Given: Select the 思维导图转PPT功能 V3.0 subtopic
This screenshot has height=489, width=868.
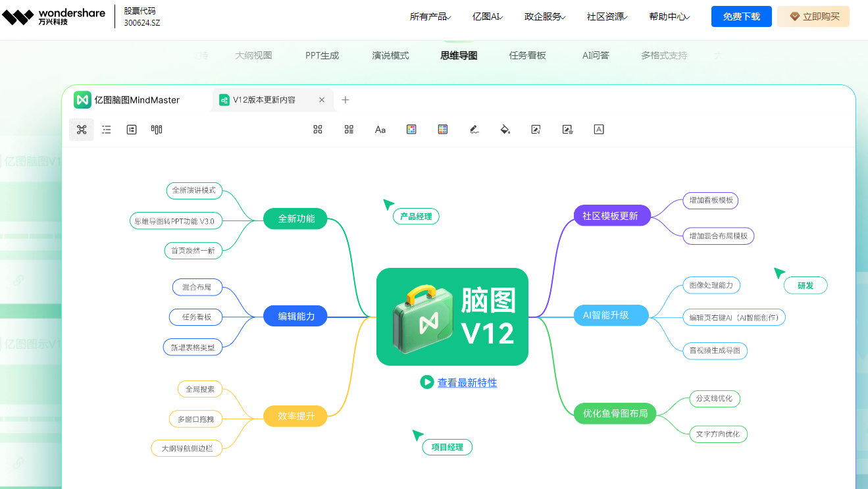Looking at the screenshot, I should [174, 221].
